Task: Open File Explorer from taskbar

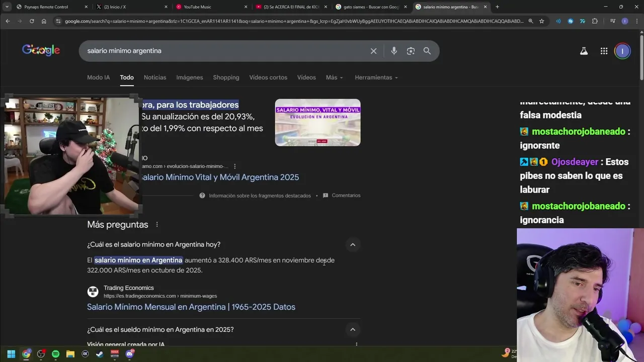Action: coord(70,354)
